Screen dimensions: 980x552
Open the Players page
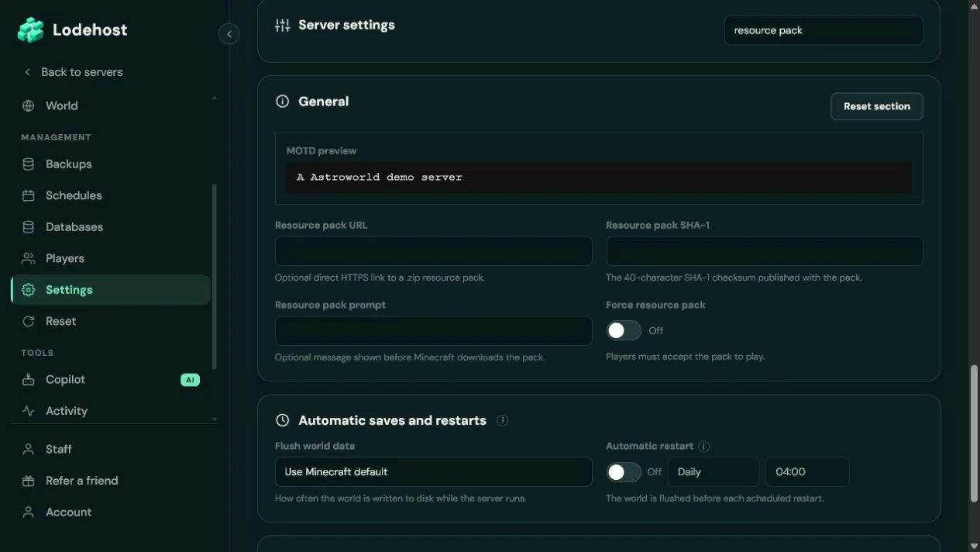111,258
